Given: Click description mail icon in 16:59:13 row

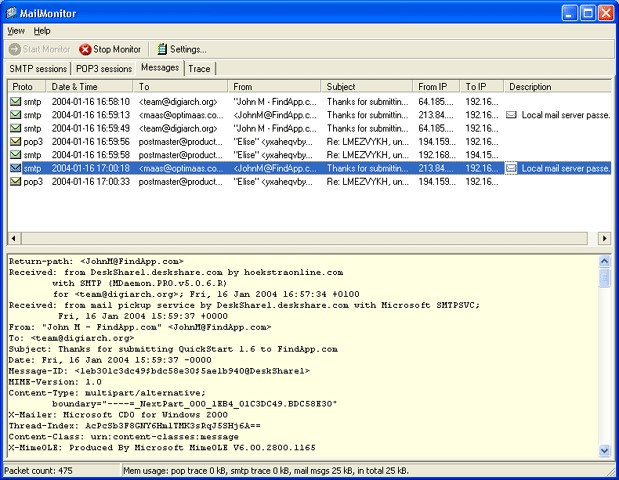Looking at the screenshot, I should (511, 115).
